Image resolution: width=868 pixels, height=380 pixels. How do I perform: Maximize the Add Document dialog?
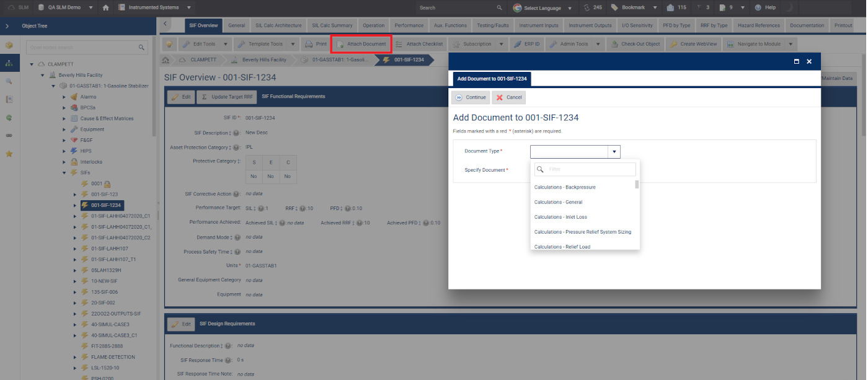click(x=796, y=61)
